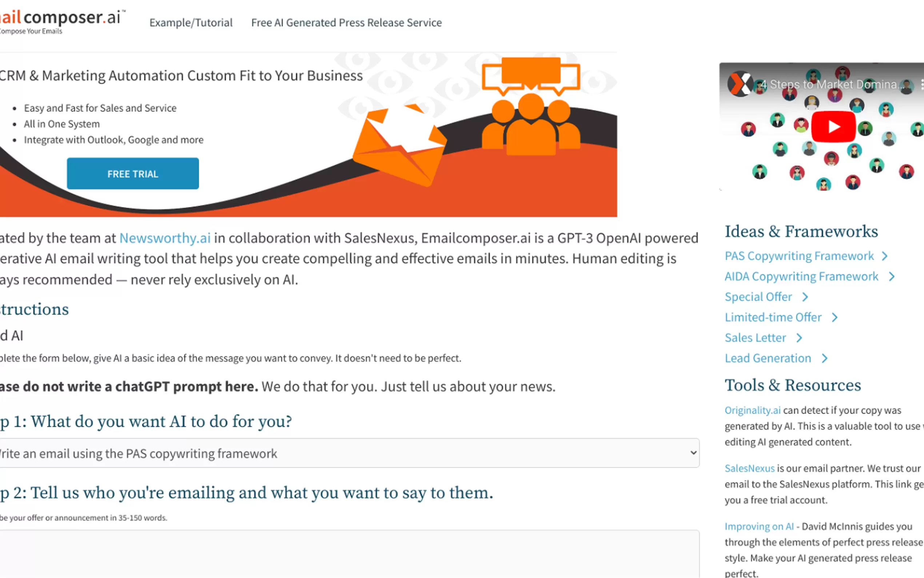The image size is (924, 578).
Task: Click chevron next to Lead Generation
Action: pyautogui.click(x=825, y=359)
